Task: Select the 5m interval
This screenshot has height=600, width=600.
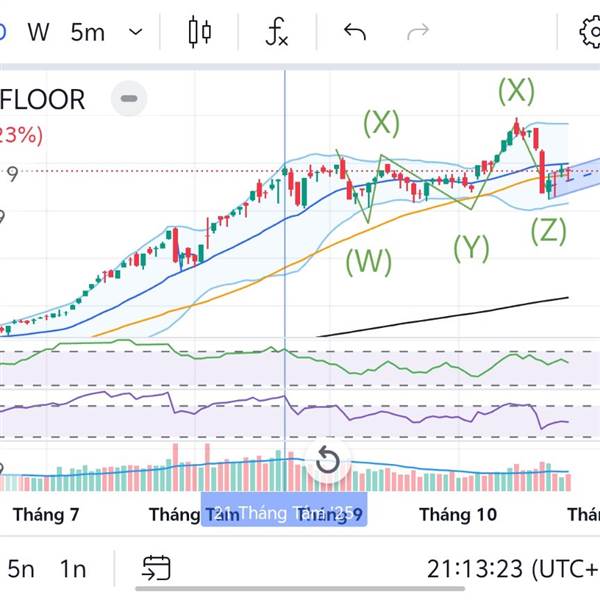Action: (x=88, y=32)
